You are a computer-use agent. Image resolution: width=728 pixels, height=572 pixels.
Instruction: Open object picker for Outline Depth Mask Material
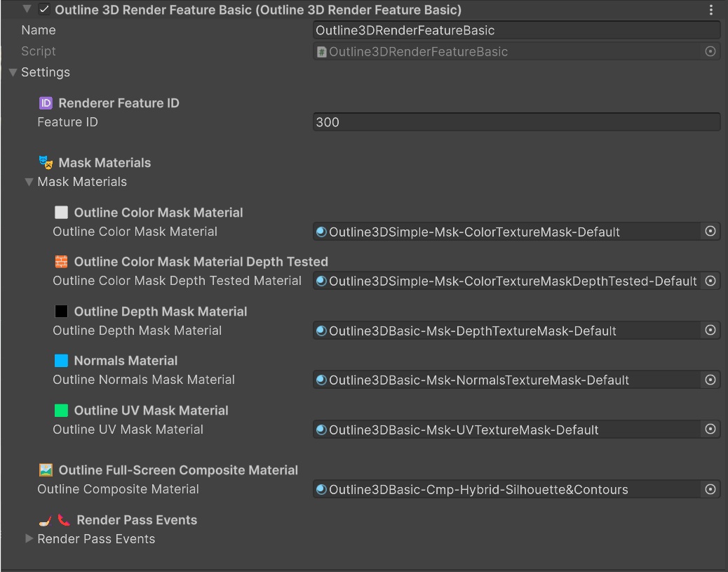[710, 330]
